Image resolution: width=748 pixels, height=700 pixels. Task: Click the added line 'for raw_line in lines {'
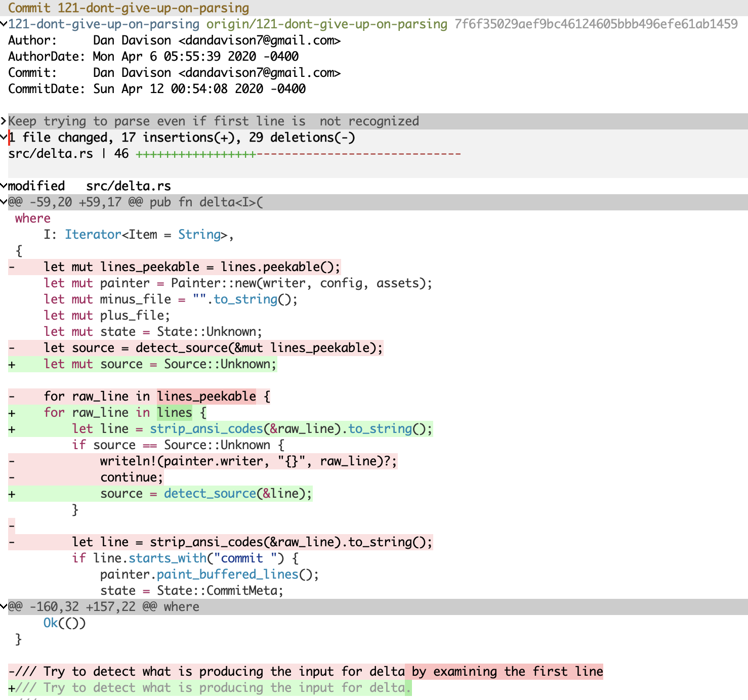[107, 412]
